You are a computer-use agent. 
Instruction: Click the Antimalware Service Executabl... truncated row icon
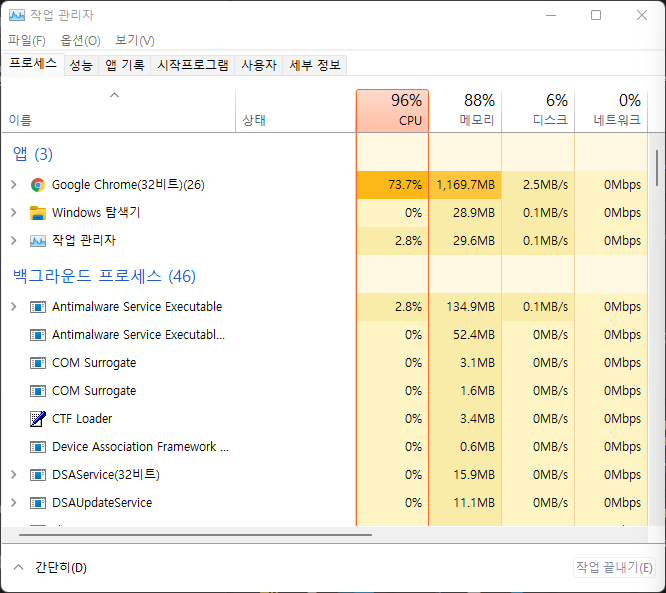pyautogui.click(x=38, y=335)
